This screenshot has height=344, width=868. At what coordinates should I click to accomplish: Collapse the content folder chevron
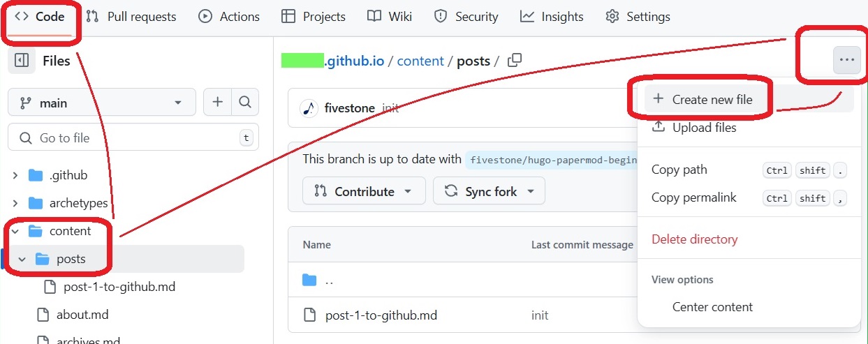pos(15,231)
